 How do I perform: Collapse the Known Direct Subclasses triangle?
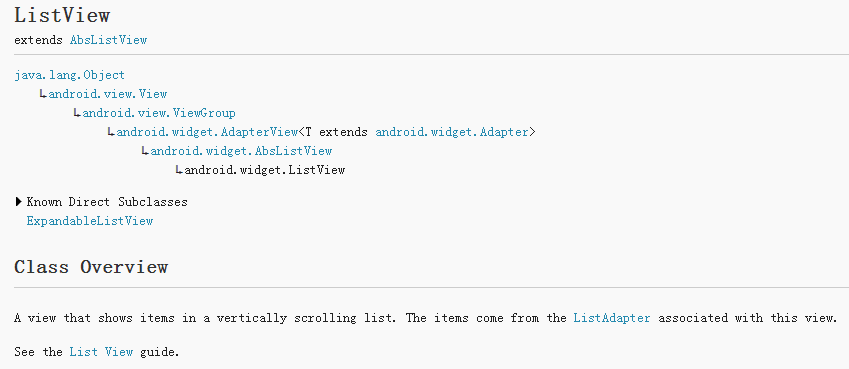click(19, 203)
